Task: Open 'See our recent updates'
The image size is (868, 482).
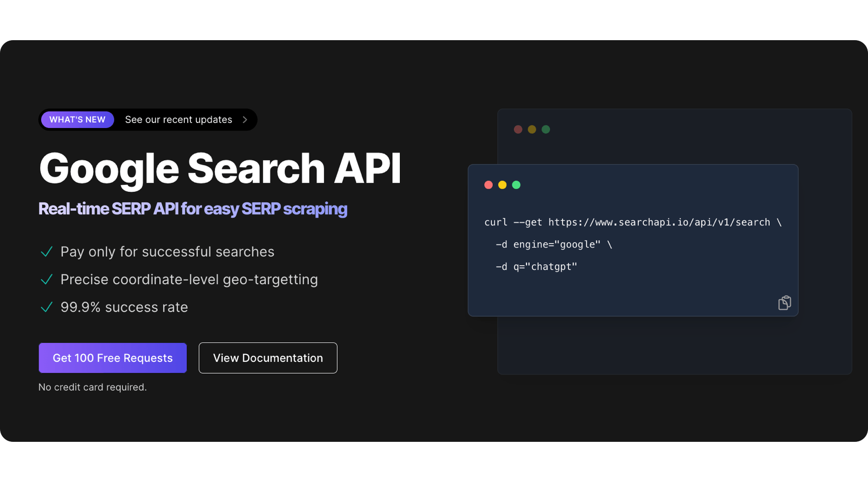Action: [x=178, y=119]
